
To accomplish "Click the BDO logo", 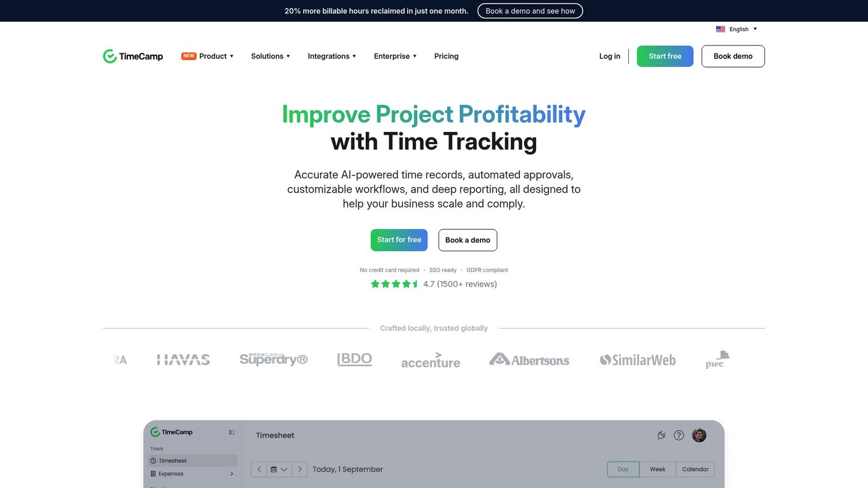I will click(x=354, y=360).
